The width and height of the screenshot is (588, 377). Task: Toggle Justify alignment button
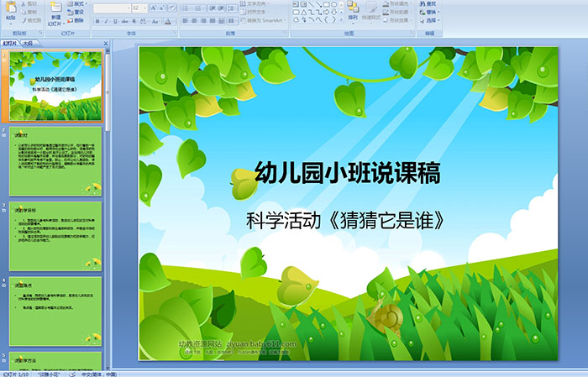213,21
